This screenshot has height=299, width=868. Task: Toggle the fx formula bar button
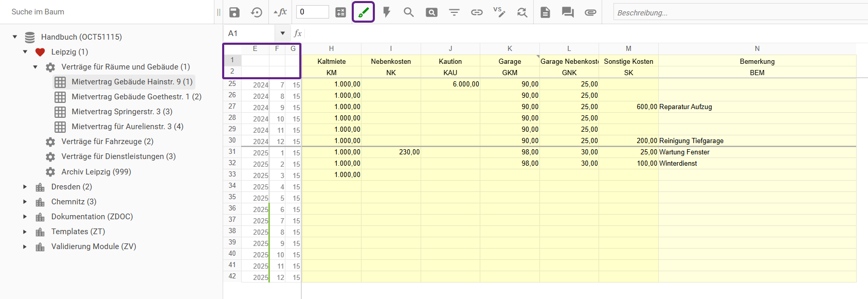pyautogui.click(x=280, y=12)
